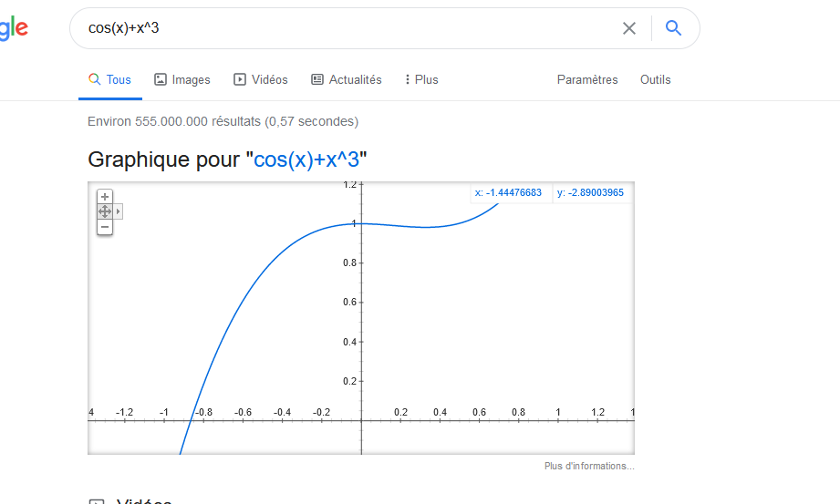Open the Actualités news tab
Viewport: 840px width, 504px height.
347,80
